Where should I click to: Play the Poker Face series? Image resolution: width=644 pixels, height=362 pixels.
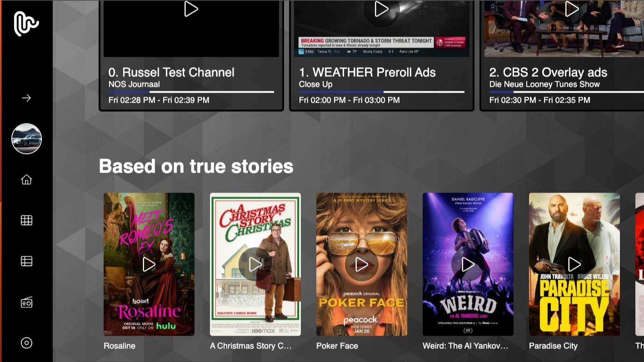click(x=361, y=264)
